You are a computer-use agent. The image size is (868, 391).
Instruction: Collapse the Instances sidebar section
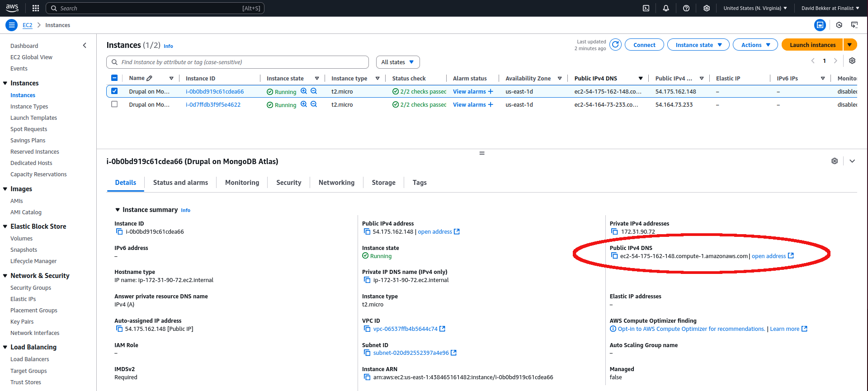point(5,83)
